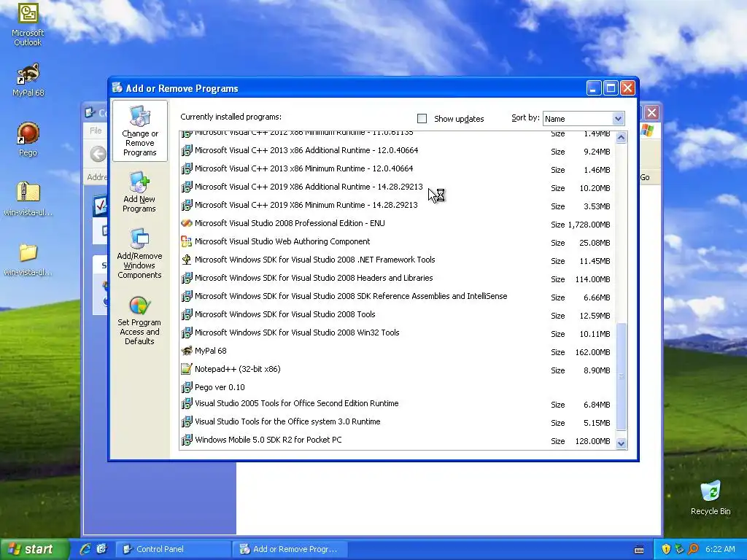Image resolution: width=747 pixels, height=560 pixels.
Task: Click the security shield tray icon
Action: (666, 549)
